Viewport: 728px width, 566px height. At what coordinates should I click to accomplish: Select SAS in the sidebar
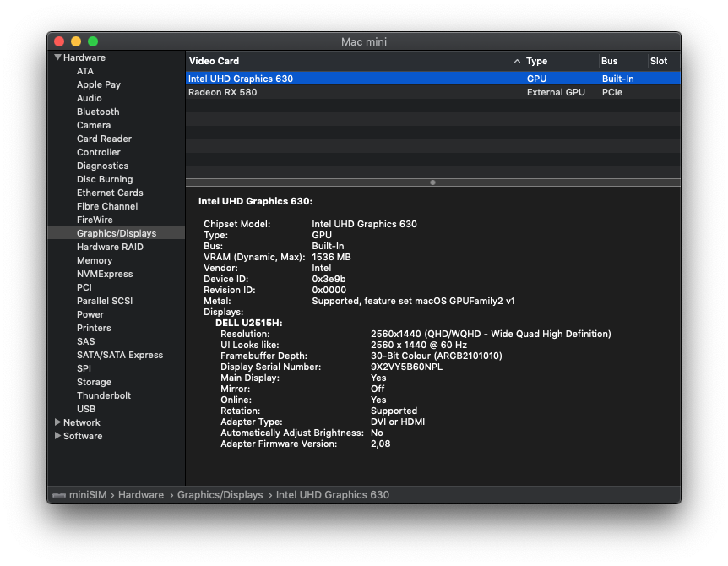86,341
